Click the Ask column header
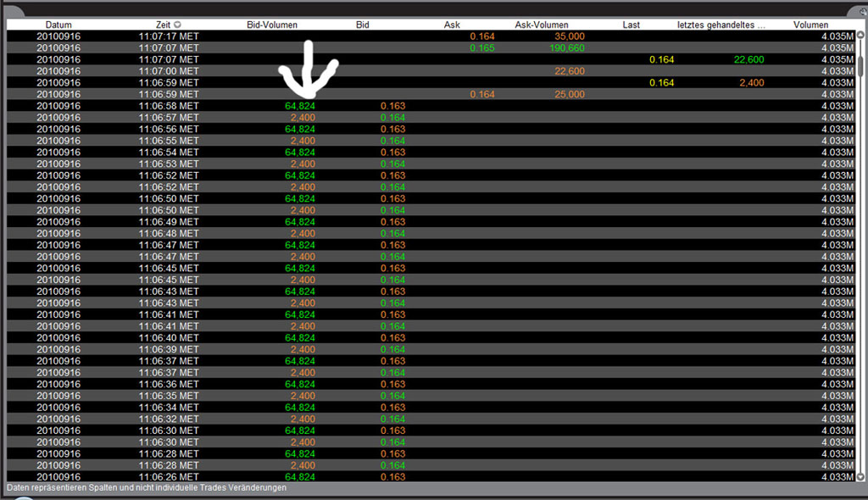The height and width of the screenshot is (500, 868). point(452,25)
